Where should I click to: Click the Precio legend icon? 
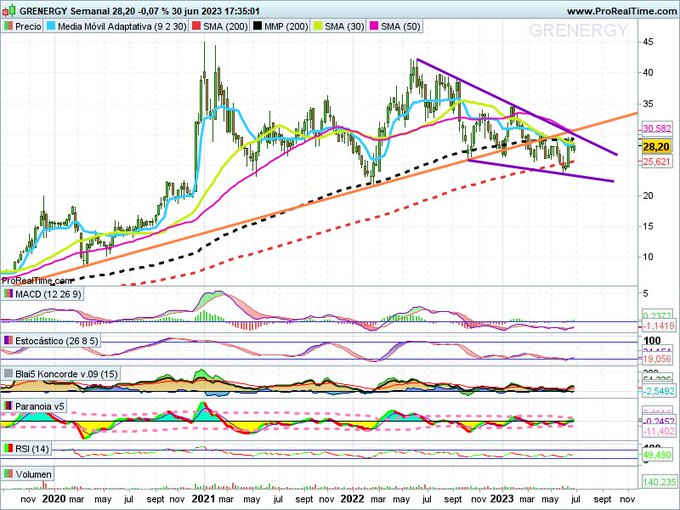8,26
